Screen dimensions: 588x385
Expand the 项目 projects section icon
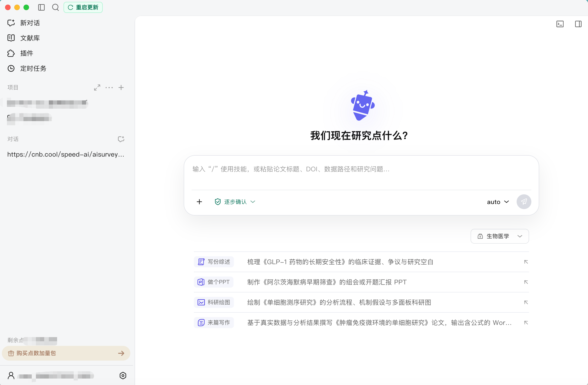point(97,87)
